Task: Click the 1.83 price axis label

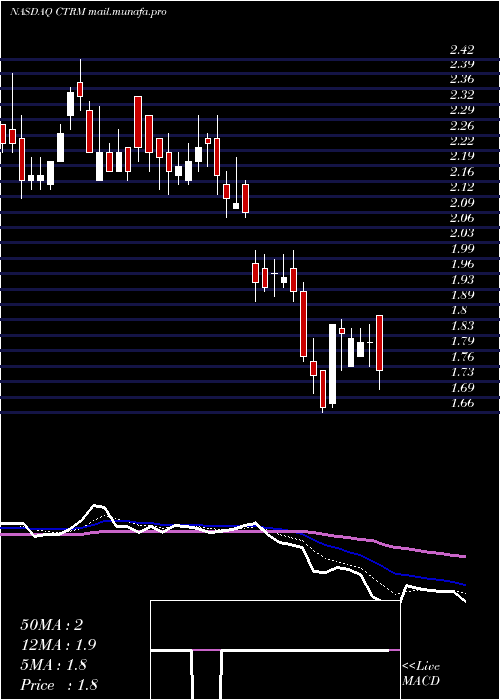Action: click(x=462, y=326)
